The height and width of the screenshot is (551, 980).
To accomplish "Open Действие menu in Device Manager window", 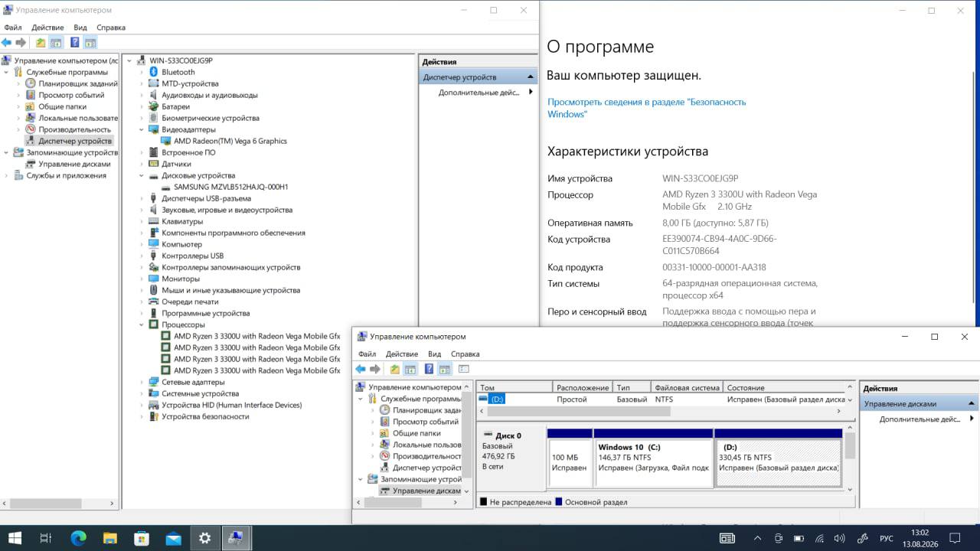I will click(47, 28).
